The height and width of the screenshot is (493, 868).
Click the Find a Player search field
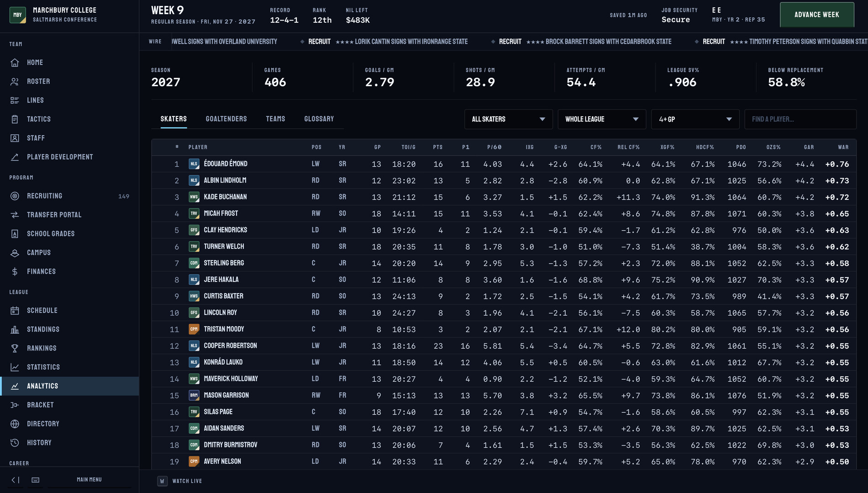tap(800, 119)
